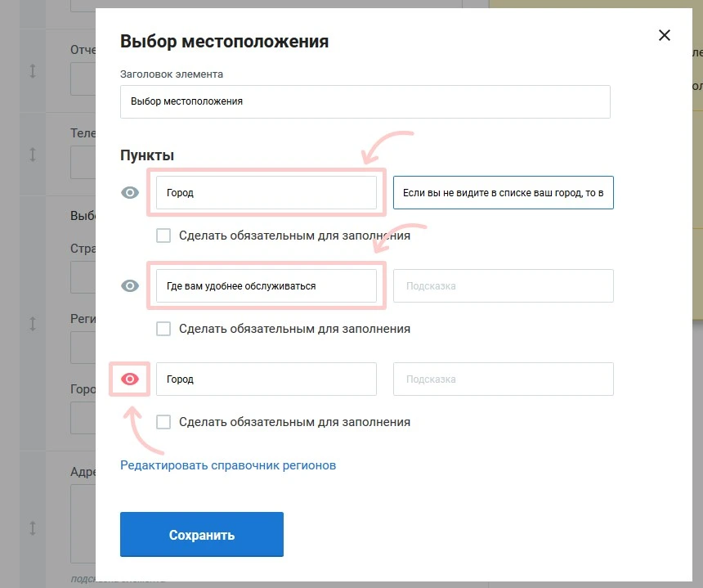Click the hint field starting with 'Если вы не видите'
The image size is (703, 588).
[503, 193]
